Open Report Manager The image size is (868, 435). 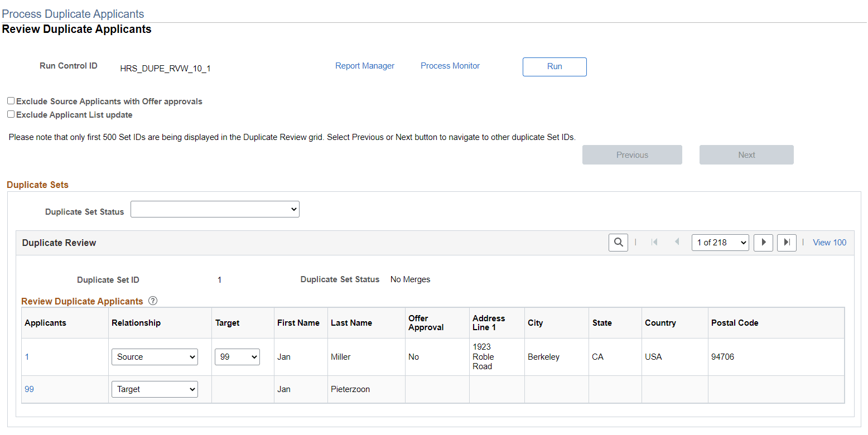365,65
